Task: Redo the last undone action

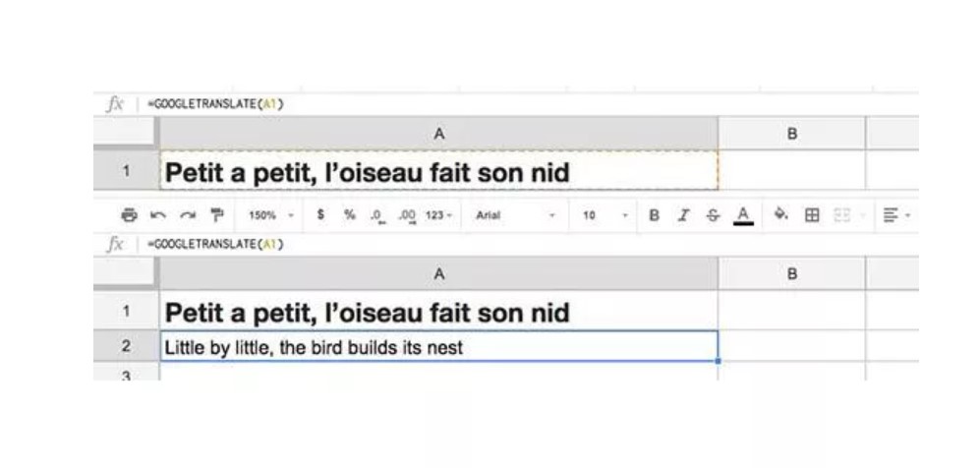Action: click(x=187, y=214)
